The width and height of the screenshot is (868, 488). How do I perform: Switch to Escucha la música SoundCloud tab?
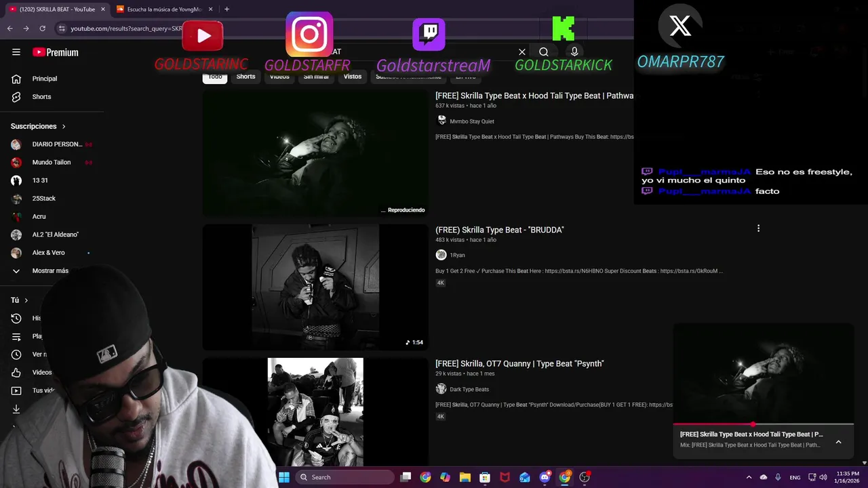click(164, 9)
